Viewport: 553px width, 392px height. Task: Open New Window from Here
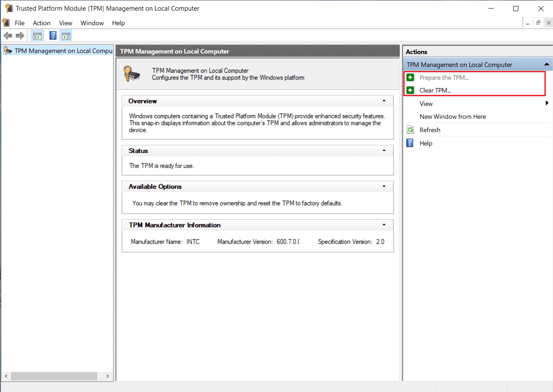pos(452,116)
